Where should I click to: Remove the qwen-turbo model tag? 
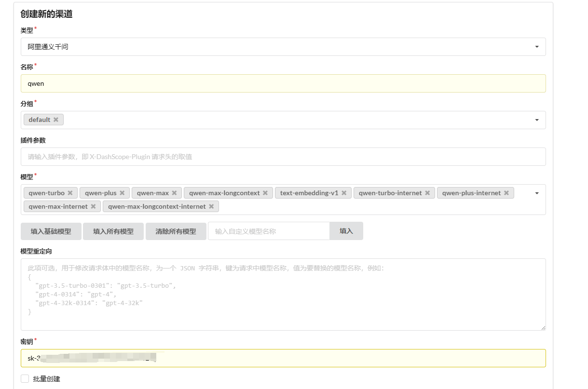[x=70, y=193]
